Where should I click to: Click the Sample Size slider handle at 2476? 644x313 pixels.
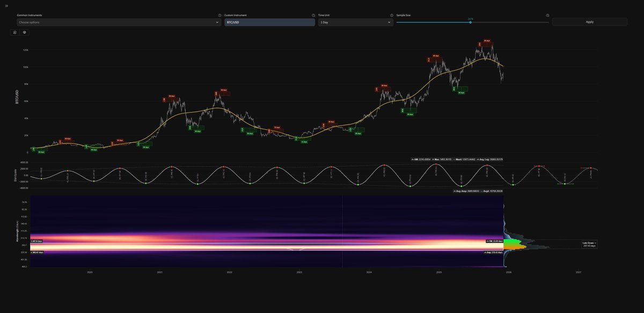click(471, 23)
